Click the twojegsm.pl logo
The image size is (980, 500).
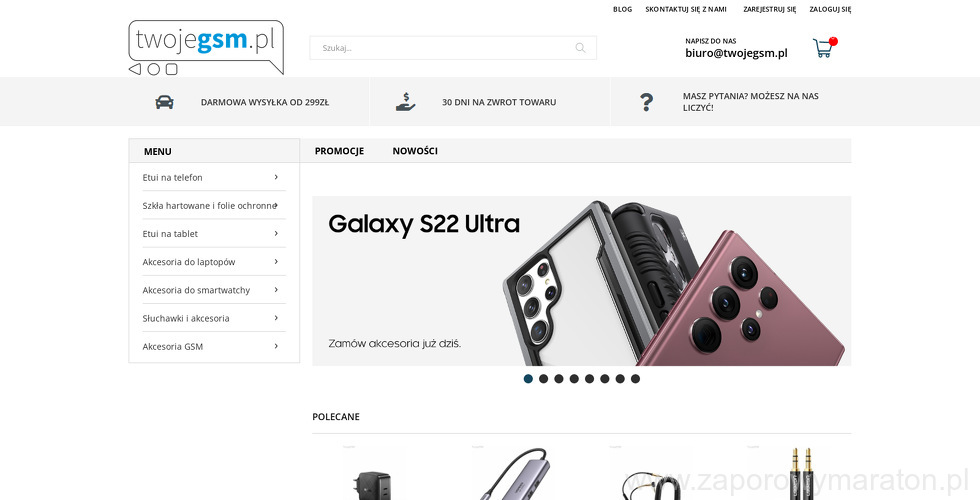click(206, 48)
